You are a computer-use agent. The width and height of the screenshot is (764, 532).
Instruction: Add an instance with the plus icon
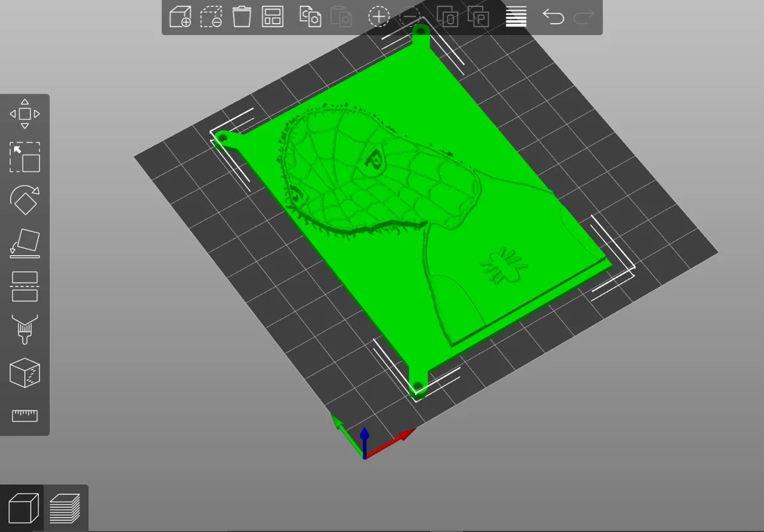tap(379, 17)
